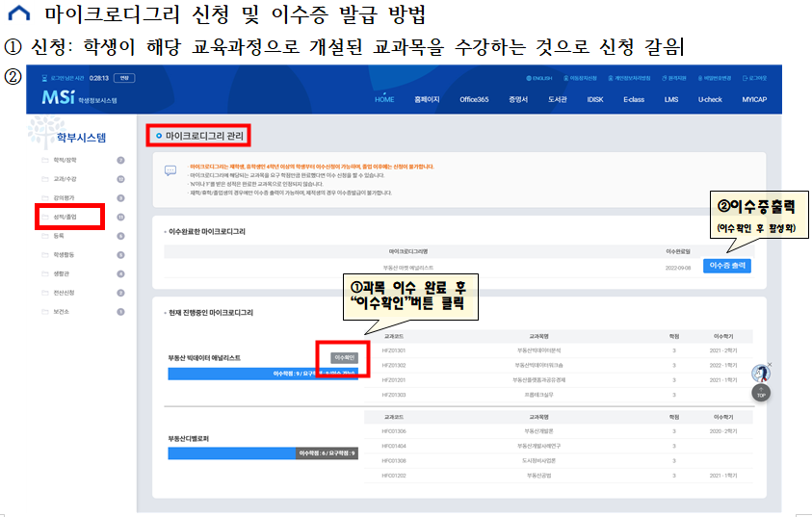Click the 이동장치신청 icon link

582,78
